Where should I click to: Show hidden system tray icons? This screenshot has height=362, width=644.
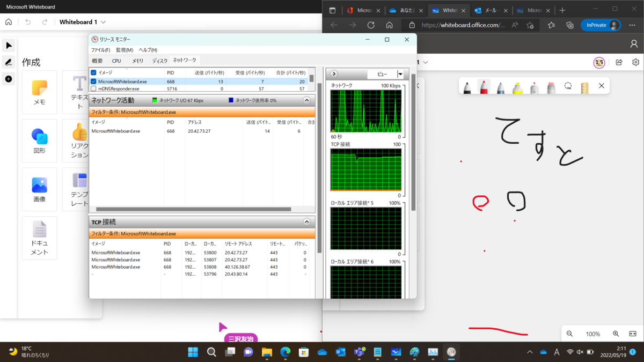click(x=530, y=352)
